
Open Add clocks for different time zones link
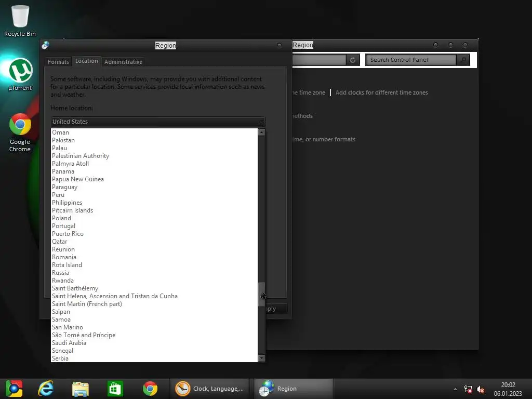tap(382, 92)
